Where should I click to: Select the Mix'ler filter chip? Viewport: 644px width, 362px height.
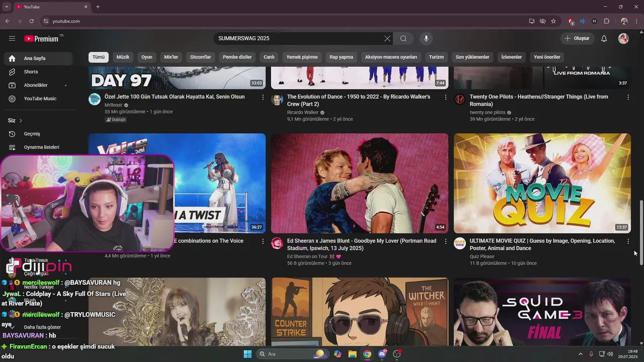[171, 57]
